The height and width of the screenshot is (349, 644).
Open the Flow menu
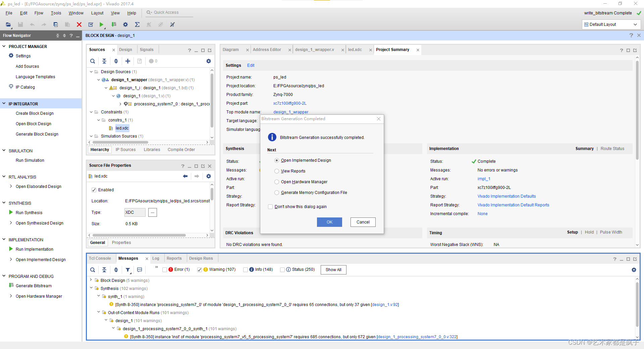click(x=39, y=13)
